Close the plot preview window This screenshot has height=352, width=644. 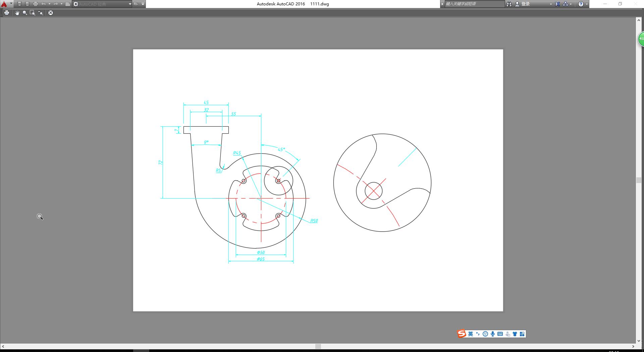[x=51, y=13]
